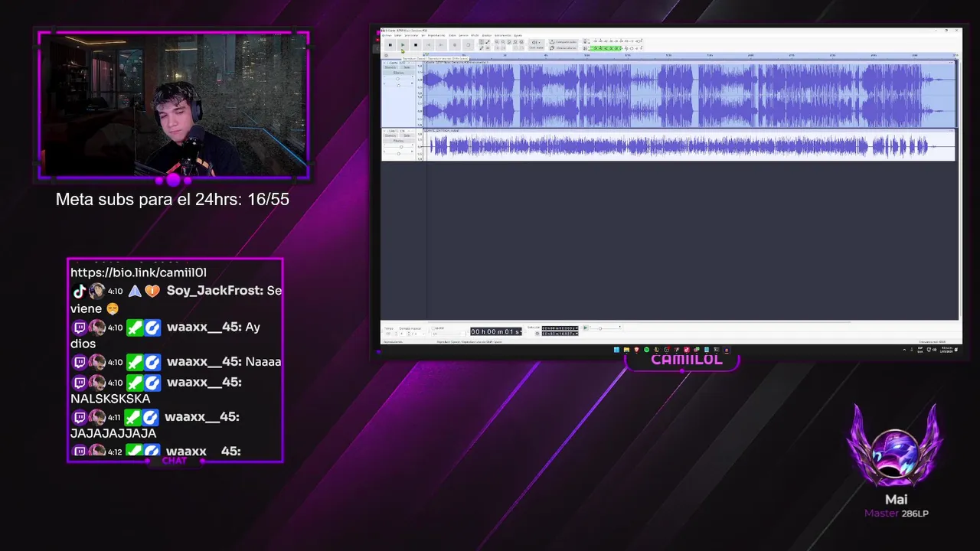Activate the zoom toggle icon
This screenshot has width=980, height=551.
pos(521,42)
